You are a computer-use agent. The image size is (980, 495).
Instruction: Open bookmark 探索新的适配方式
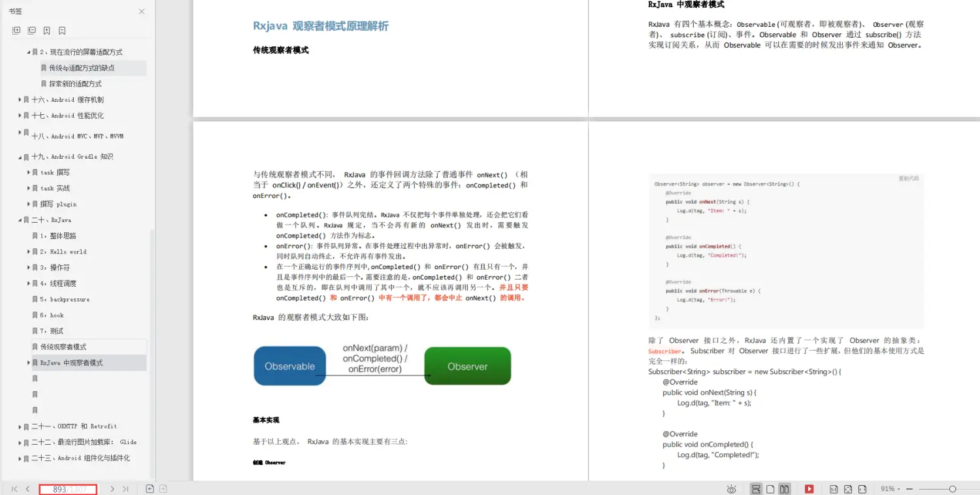pyautogui.click(x=75, y=84)
